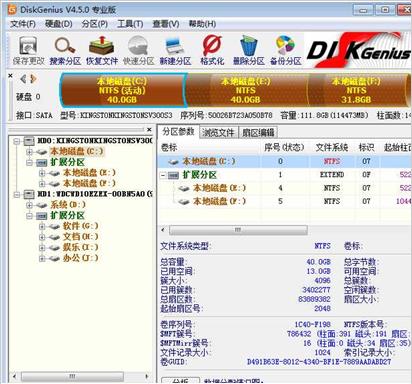Select 娱乐 (I:) partition in tree

tap(80, 247)
